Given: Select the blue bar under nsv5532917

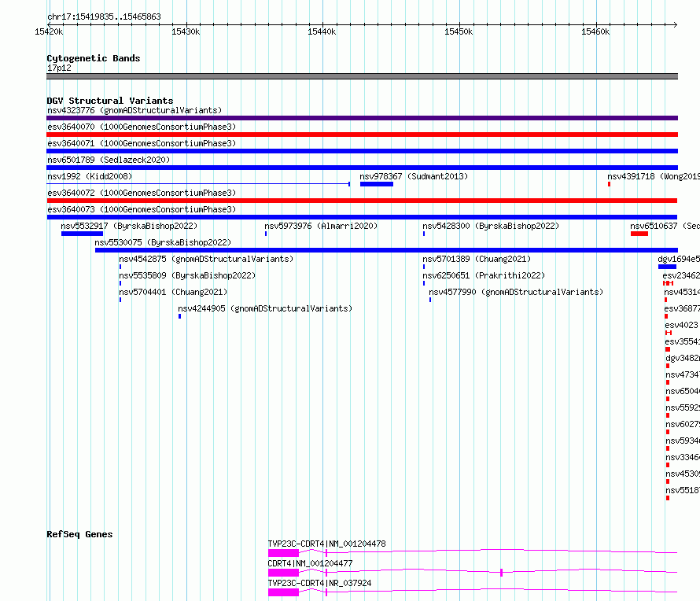Looking at the screenshot, I should [x=82, y=234].
